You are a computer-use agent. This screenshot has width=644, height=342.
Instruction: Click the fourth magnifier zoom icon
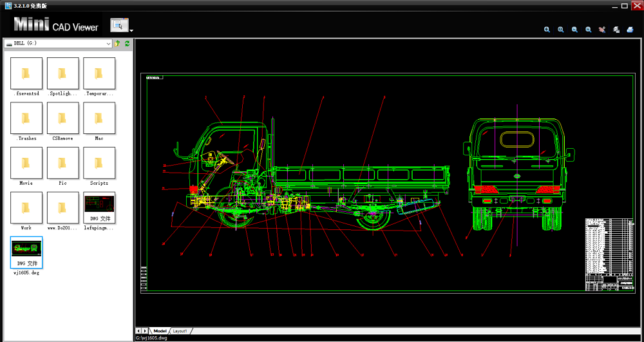click(588, 30)
